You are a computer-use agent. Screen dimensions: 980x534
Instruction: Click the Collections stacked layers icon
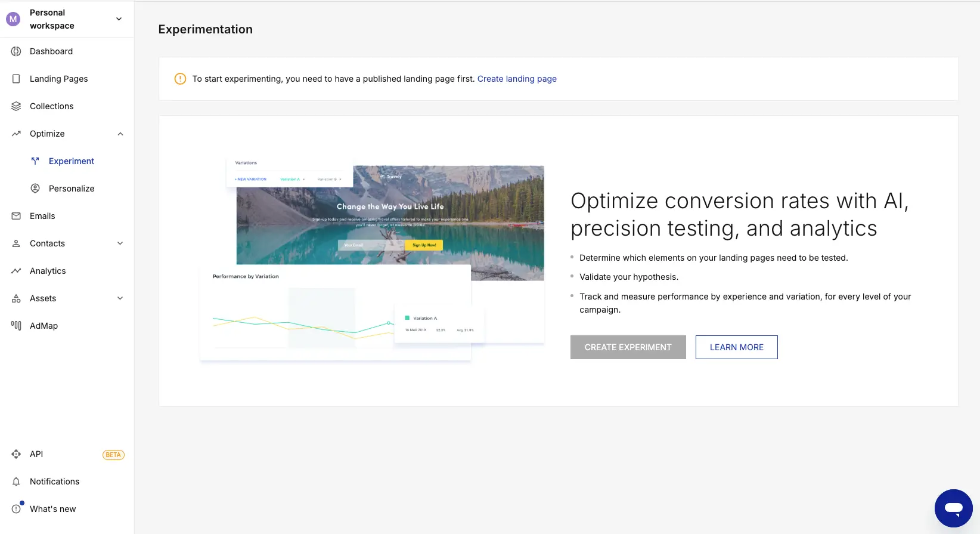(16, 106)
